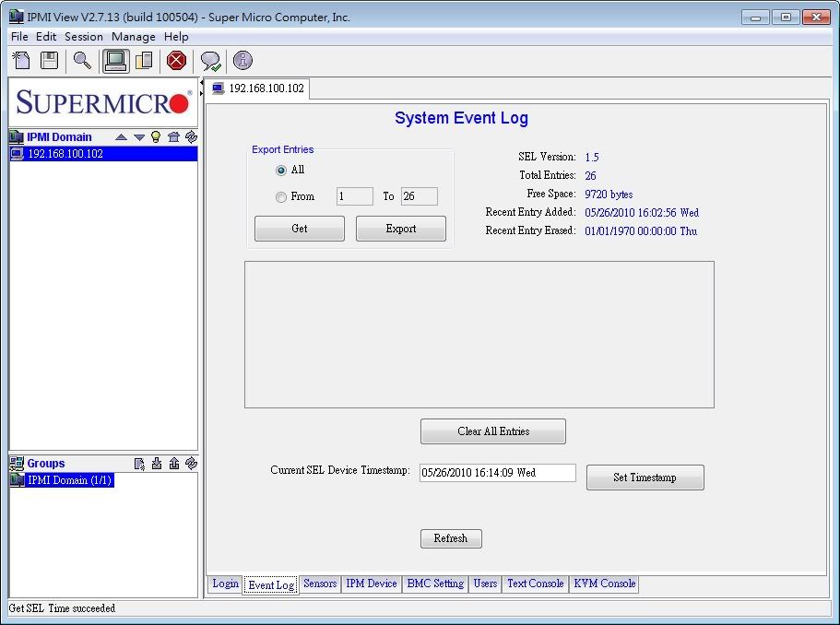Image resolution: width=840 pixels, height=625 pixels.
Task: Click Recent Entry Erased date 01/01/1970
Action: 609,231
